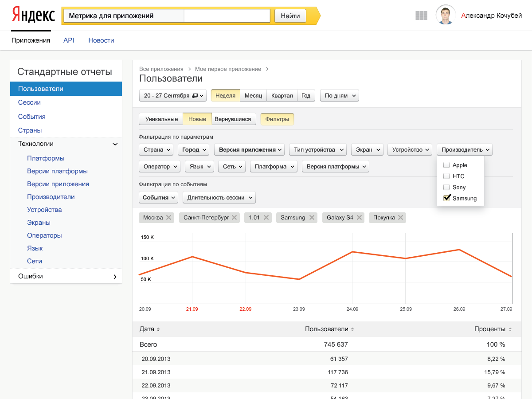Enable the HTC checkbox
The image size is (532, 399).
tap(446, 176)
